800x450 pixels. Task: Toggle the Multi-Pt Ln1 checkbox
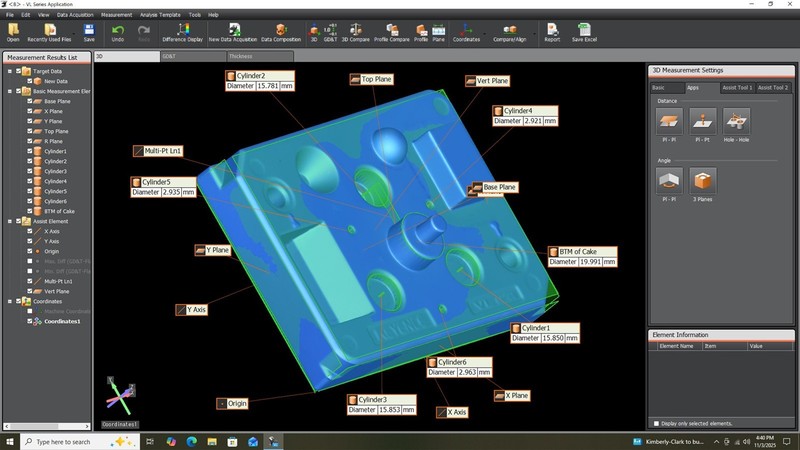(30, 281)
